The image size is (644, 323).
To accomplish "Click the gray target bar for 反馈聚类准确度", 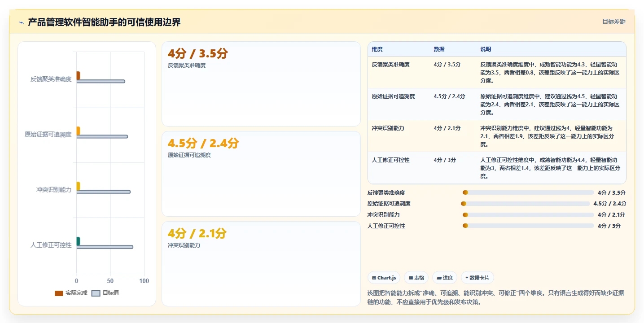I will pos(101,81).
